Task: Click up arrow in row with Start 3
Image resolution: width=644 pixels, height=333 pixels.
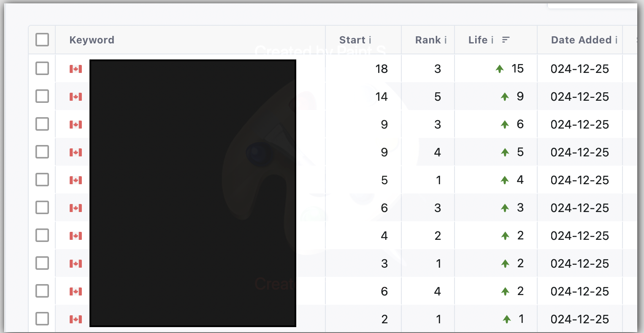Action: point(505,263)
